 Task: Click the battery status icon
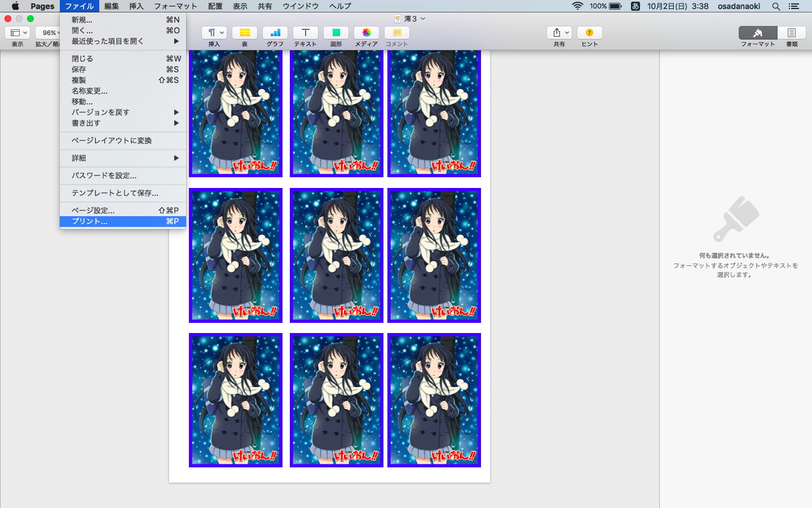click(615, 6)
